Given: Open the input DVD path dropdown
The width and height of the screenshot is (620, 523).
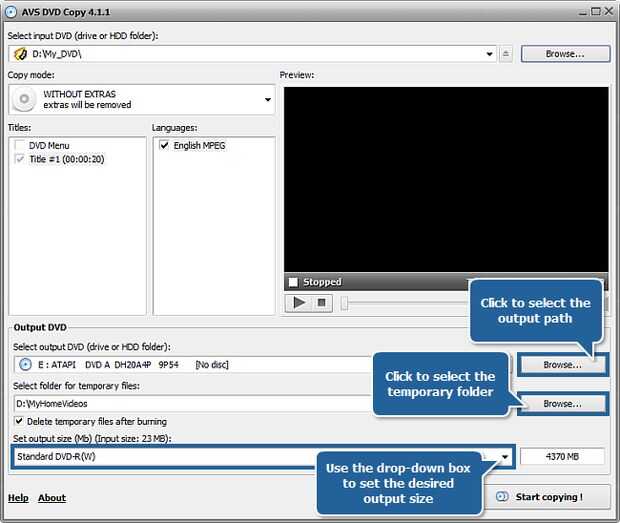Looking at the screenshot, I should [490, 54].
